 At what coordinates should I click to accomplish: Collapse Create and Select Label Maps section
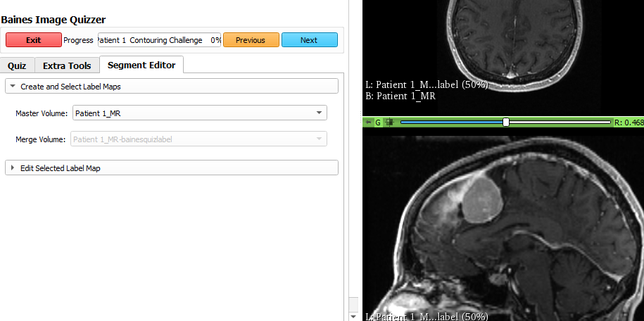pos(13,87)
